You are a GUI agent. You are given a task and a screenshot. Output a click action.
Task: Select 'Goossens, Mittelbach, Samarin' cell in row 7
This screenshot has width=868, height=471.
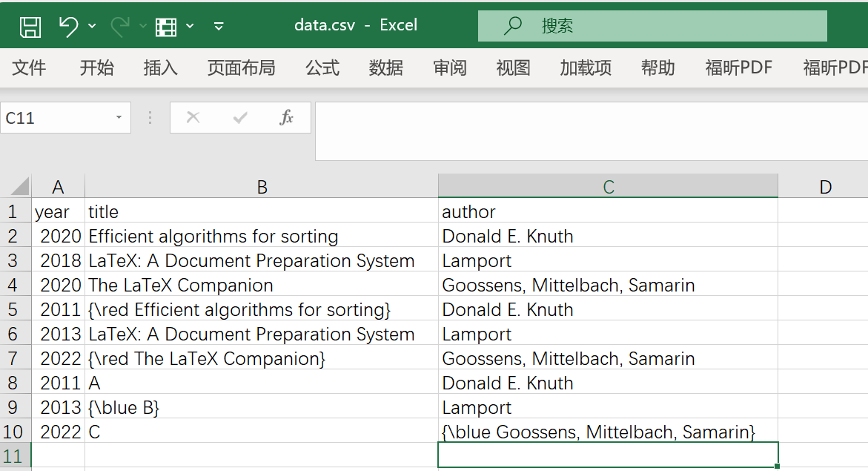click(609, 358)
